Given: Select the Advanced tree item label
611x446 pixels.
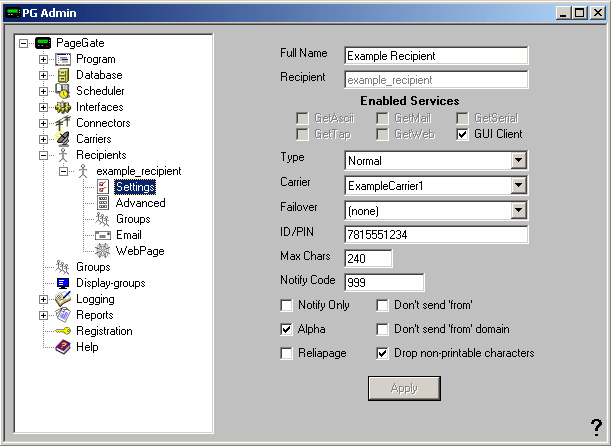Looking at the screenshot, I should point(140,203).
